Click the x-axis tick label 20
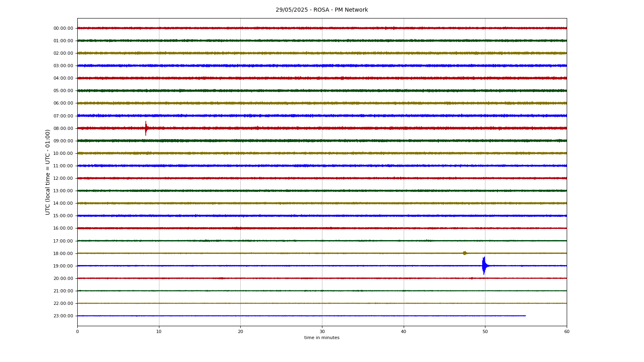644x362 pixels. pos(240,331)
